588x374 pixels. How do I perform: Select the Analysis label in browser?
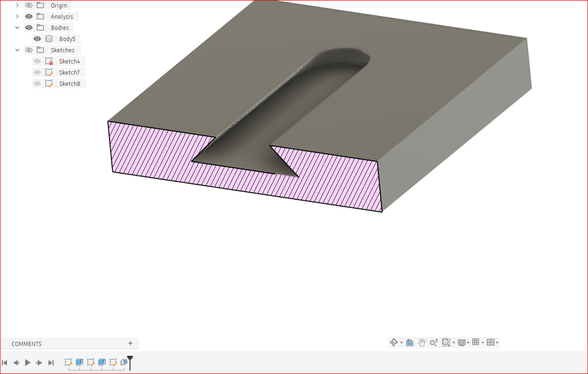[x=62, y=16]
